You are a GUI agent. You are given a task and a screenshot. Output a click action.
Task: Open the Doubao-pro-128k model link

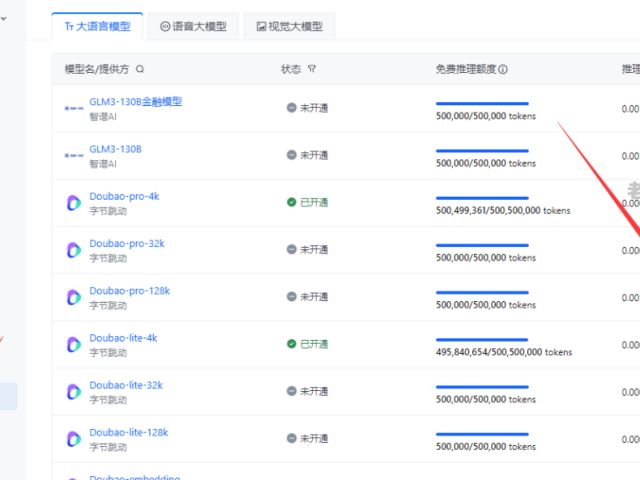click(129, 291)
